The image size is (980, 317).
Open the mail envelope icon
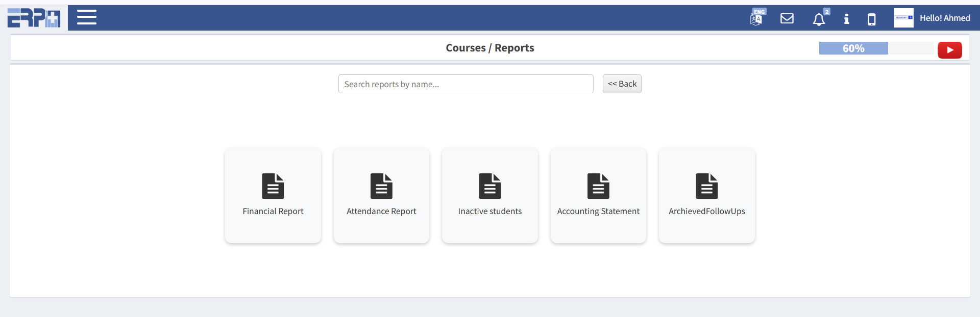pos(787,19)
